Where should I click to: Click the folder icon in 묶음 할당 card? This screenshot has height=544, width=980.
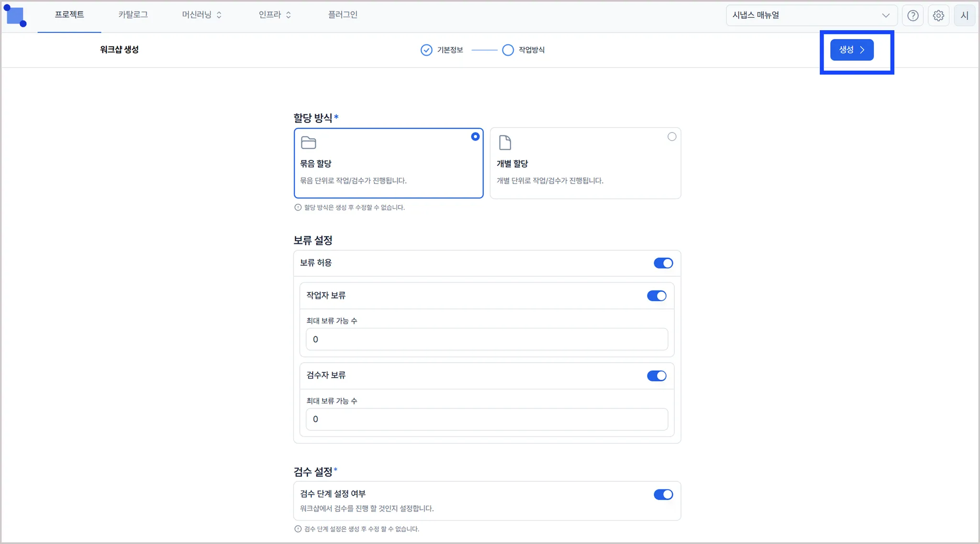click(308, 143)
